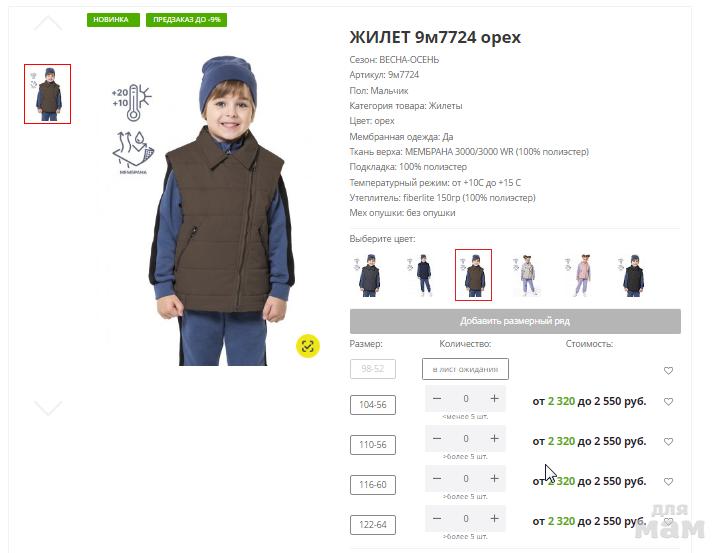
Task: Click the ПРЕДЗАКАЗ ДО -9% badge
Action: pos(186,20)
